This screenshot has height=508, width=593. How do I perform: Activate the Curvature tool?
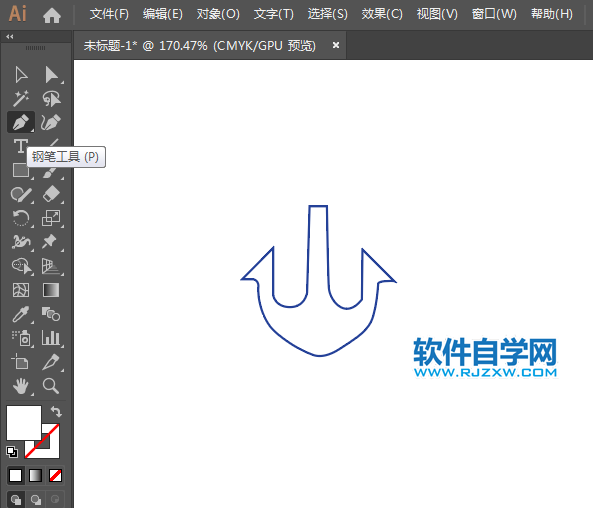(x=51, y=122)
